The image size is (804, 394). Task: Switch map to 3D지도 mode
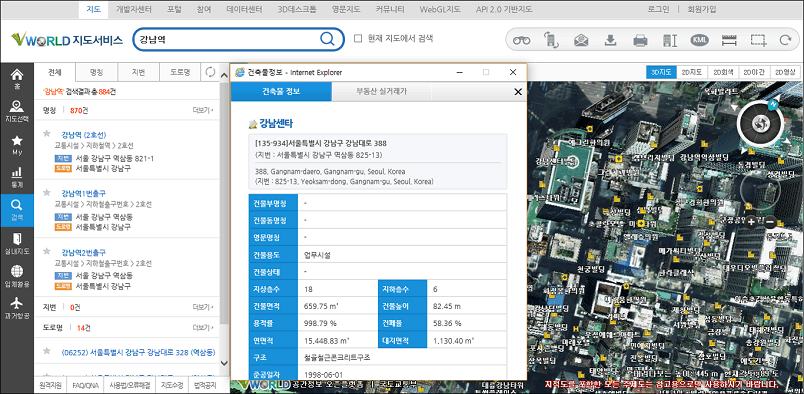(x=661, y=72)
